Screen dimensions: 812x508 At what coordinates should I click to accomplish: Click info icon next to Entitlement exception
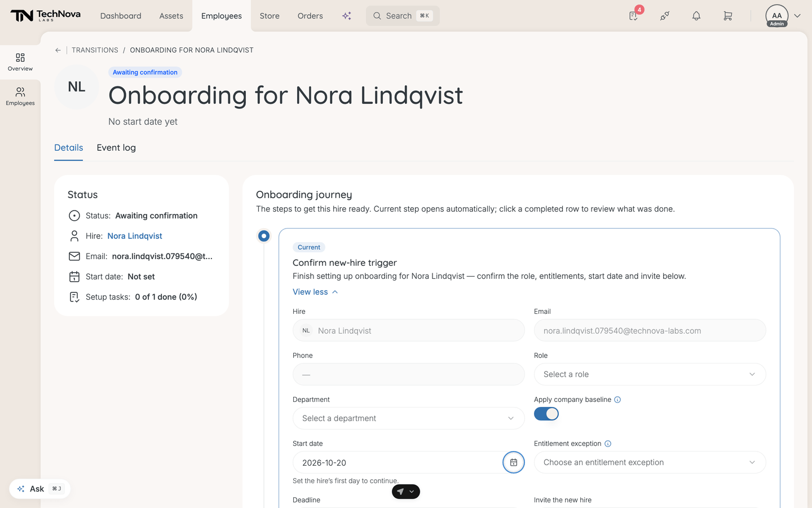point(608,444)
